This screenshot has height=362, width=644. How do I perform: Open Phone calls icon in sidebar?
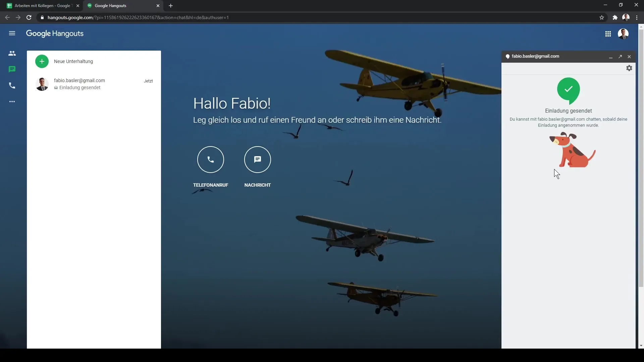tap(12, 85)
